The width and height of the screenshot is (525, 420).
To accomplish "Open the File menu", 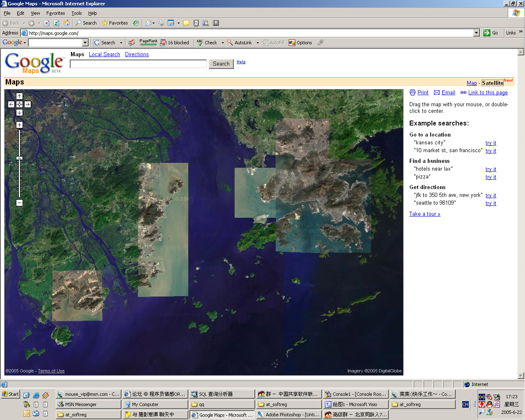I will point(7,13).
